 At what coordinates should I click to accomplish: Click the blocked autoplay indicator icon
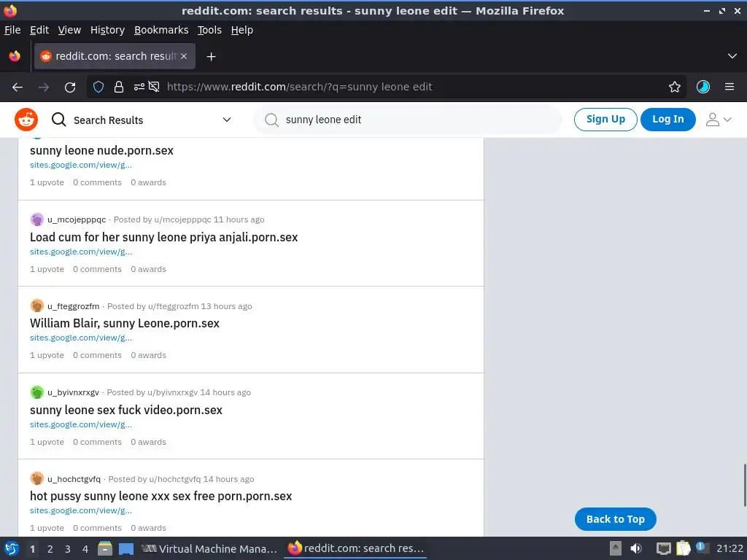point(154,87)
